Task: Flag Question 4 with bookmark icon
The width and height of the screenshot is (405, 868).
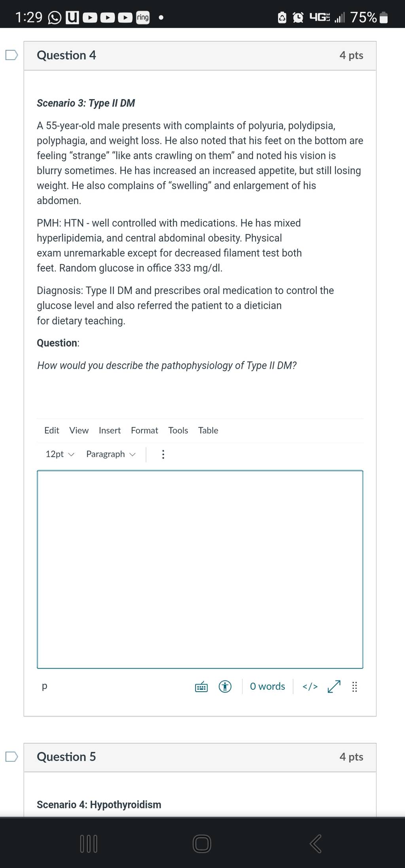Action: click(11, 55)
